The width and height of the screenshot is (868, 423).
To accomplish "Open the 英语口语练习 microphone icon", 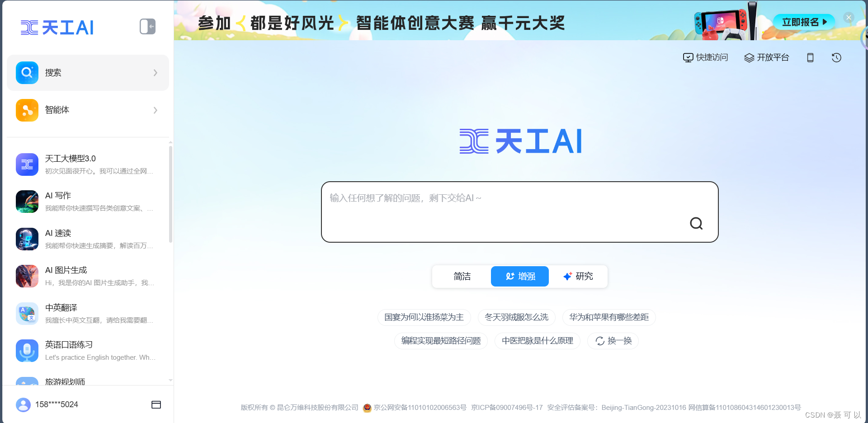I will [x=27, y=351].
